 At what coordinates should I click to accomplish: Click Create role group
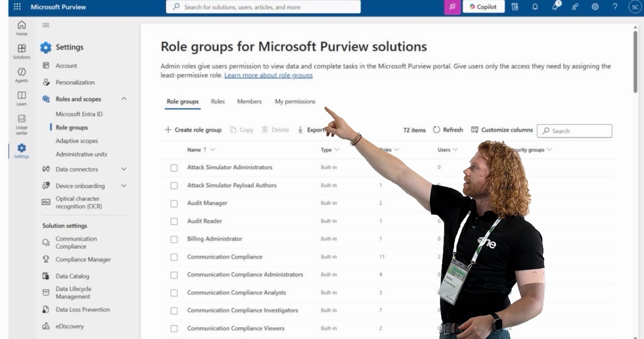pos(193,130)
